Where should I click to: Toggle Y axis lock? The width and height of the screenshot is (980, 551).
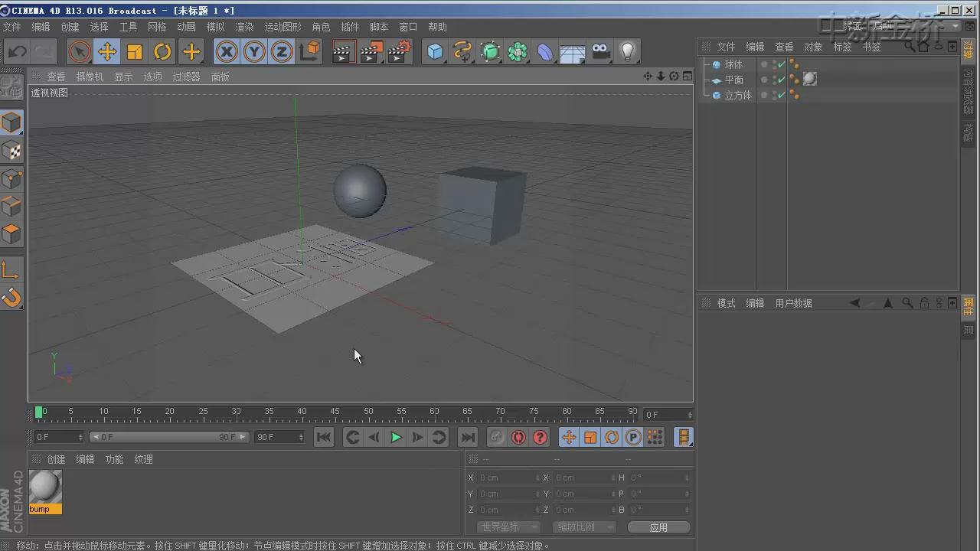click(254, 51)
